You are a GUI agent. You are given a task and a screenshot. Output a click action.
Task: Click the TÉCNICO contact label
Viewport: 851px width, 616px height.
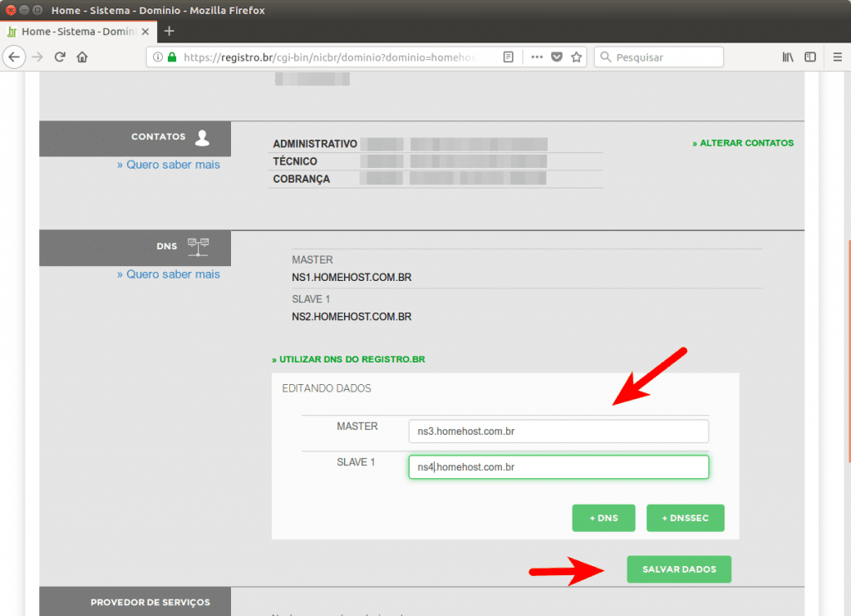click(x=295, y=161)
